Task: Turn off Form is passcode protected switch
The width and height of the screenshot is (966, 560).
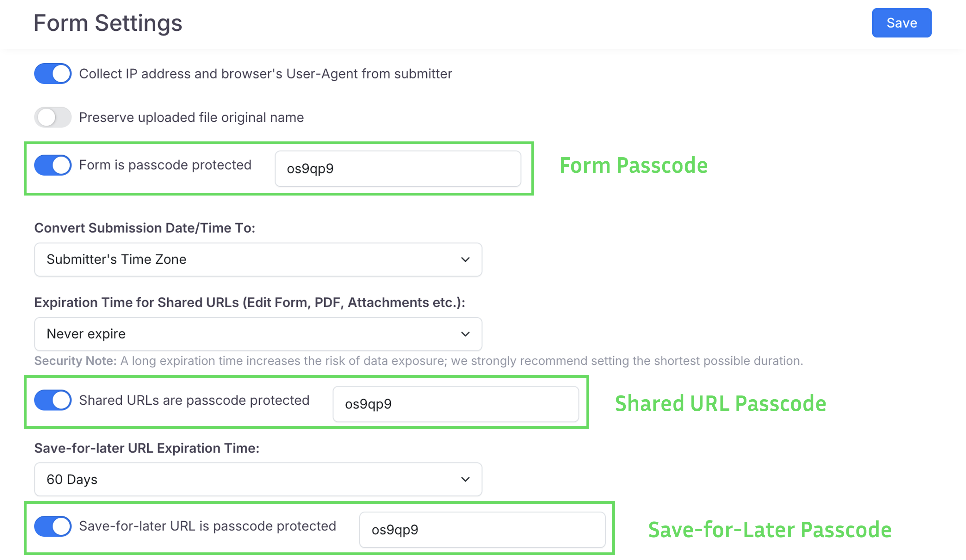Action: [x=53, y=165]
